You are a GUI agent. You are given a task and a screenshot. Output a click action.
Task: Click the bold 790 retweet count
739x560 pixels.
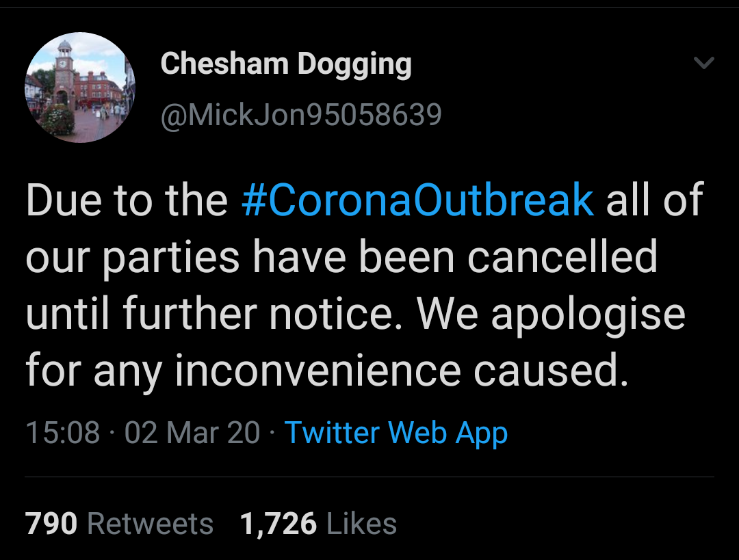51,524
